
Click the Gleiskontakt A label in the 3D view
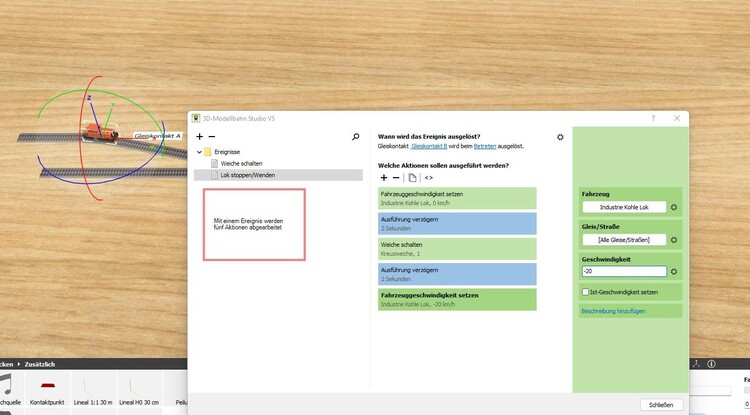157,136
